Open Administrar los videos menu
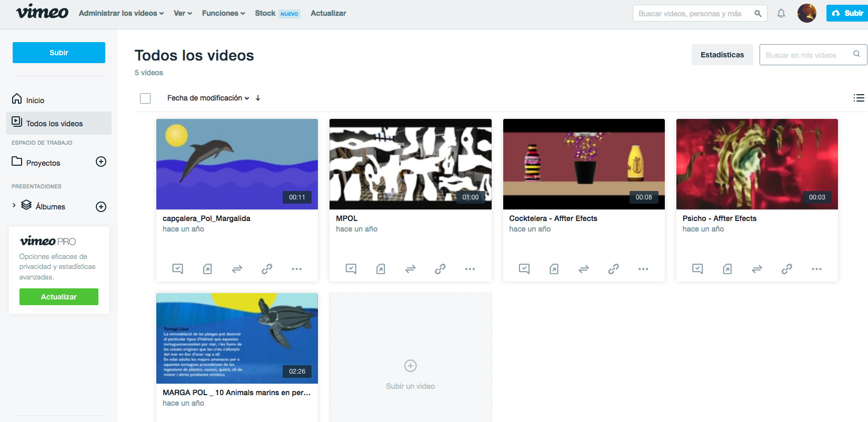This screenshot has height=422, width=868. [x=121, y=13]
